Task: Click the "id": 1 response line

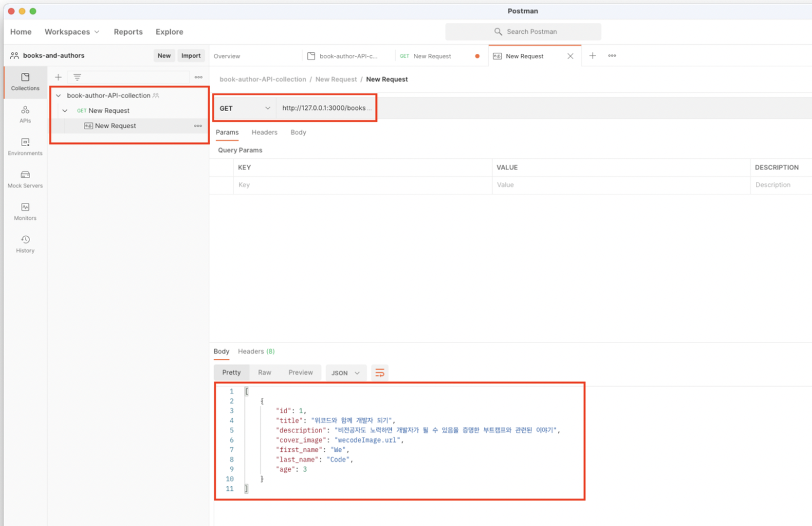Action: [x=291, y=411]
